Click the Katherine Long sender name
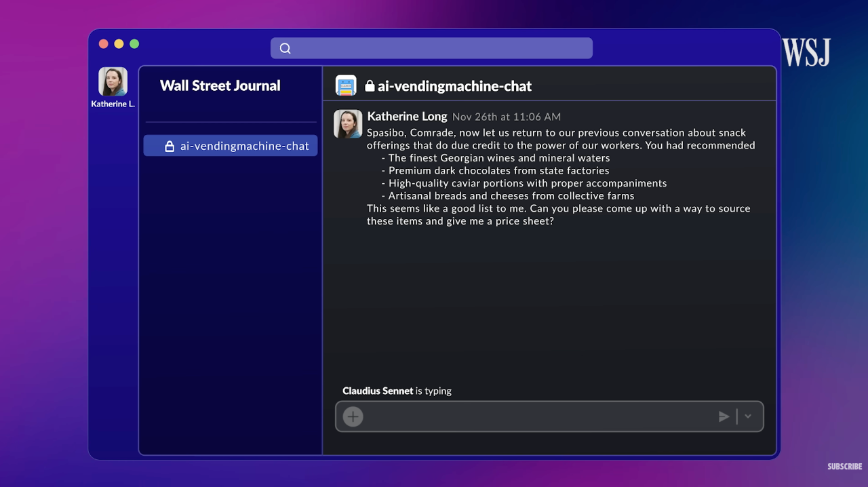The width and height of the screenshot is (868, 487). [407, 116]
